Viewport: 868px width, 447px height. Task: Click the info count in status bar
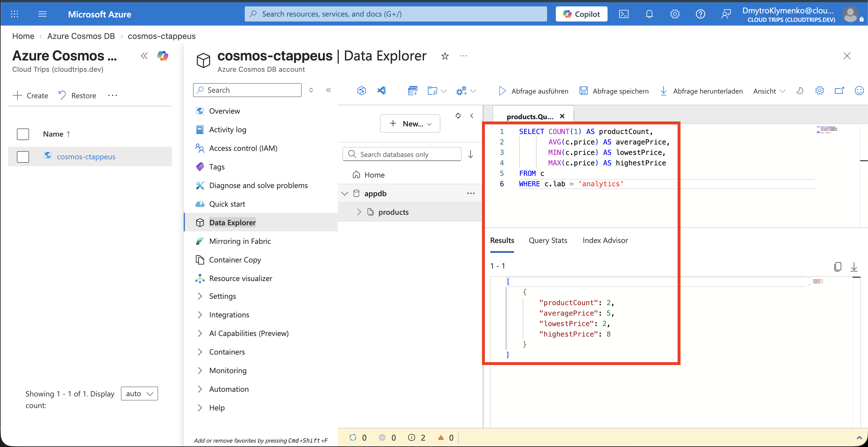[x=417, y=438]
